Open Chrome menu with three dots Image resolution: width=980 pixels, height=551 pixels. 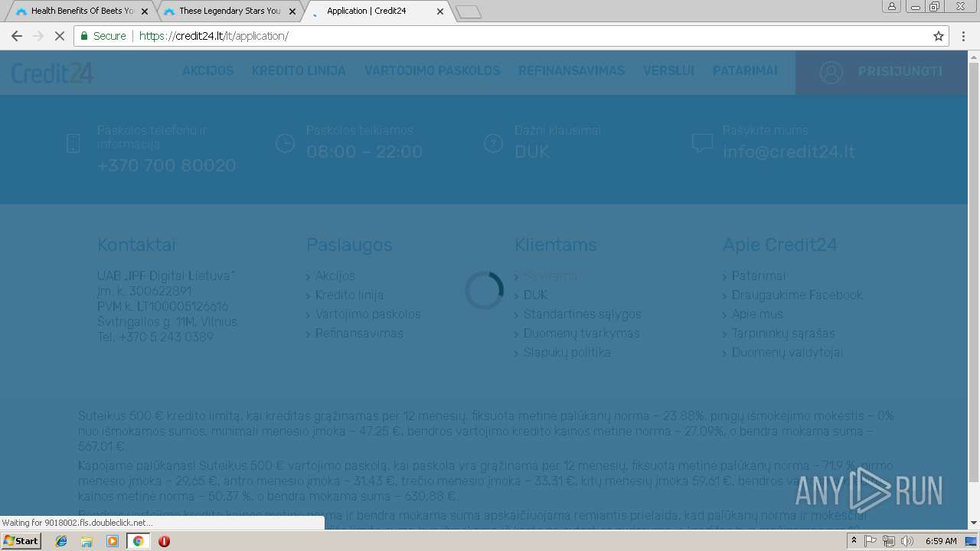964,36
